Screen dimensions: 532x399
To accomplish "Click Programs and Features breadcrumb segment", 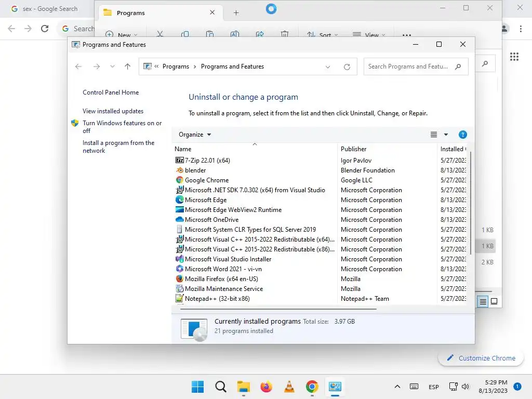I will [x=232, y=66].
